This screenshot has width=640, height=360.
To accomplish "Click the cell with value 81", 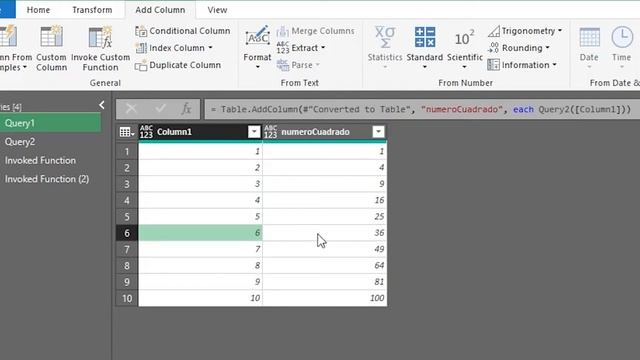I will (325, 282).
